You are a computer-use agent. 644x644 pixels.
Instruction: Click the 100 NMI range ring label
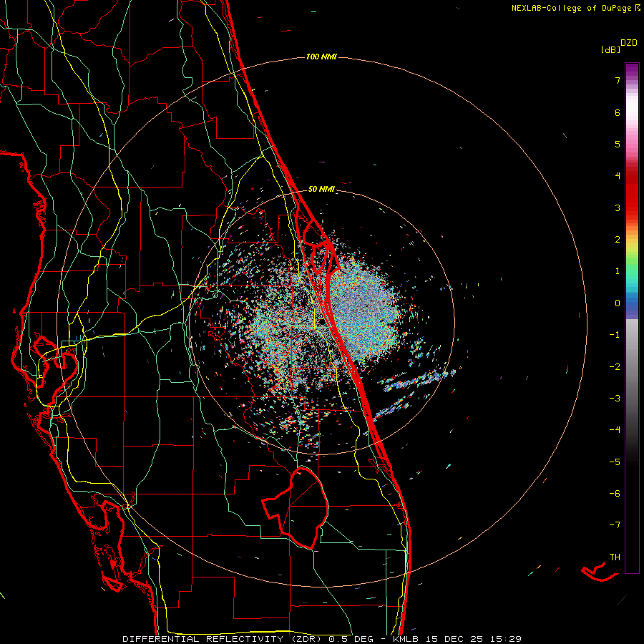pyautogui.click(x=321, y=57)
